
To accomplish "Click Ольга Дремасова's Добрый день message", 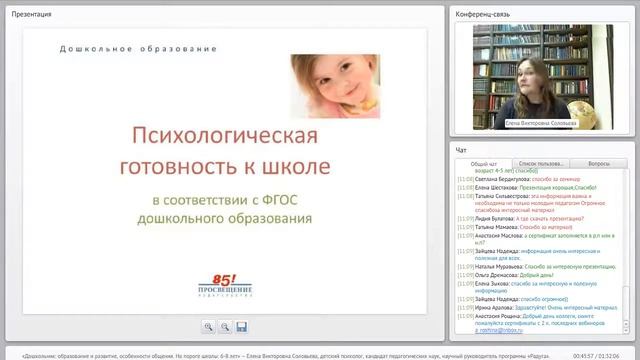I will click(505, 275).
